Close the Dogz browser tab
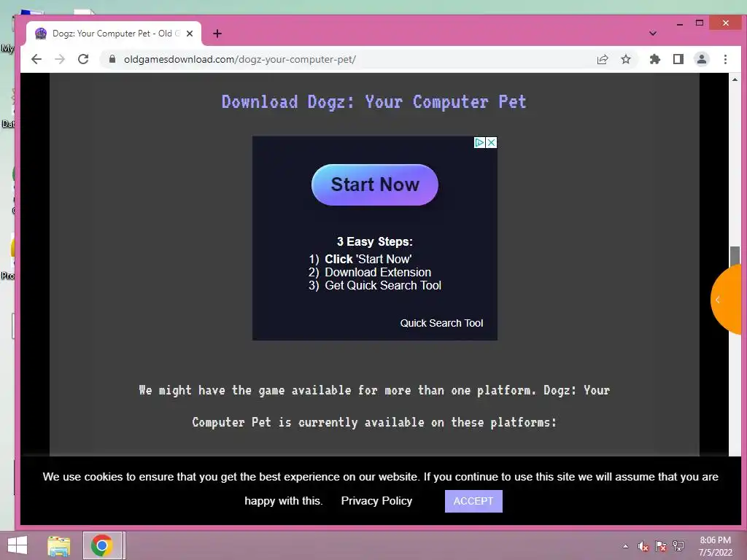 pos(190,34)
